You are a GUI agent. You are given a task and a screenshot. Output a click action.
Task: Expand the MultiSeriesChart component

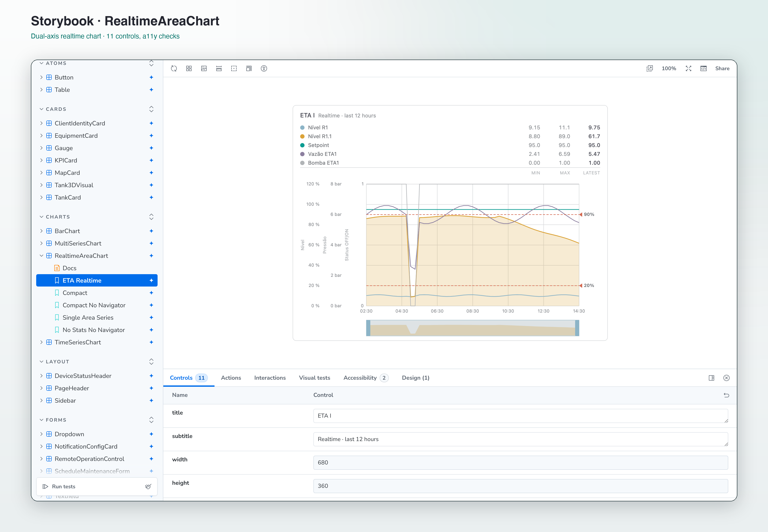42,243
